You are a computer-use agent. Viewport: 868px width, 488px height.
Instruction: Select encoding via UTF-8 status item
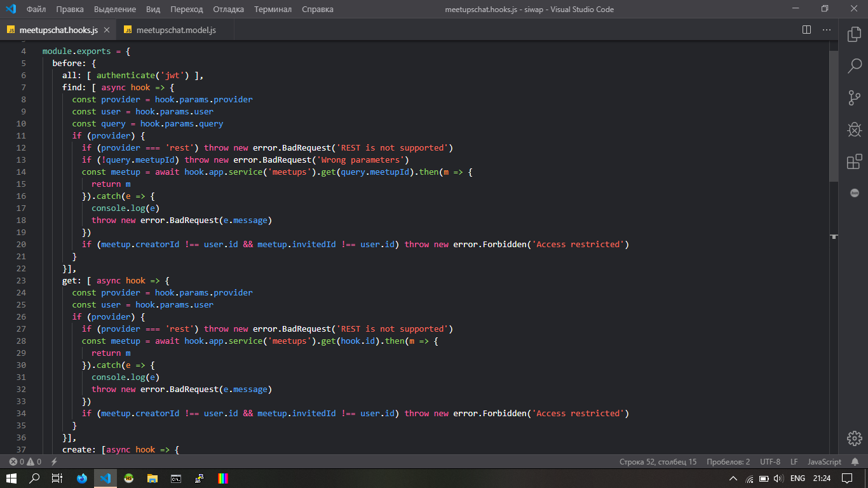coord(770,462)
